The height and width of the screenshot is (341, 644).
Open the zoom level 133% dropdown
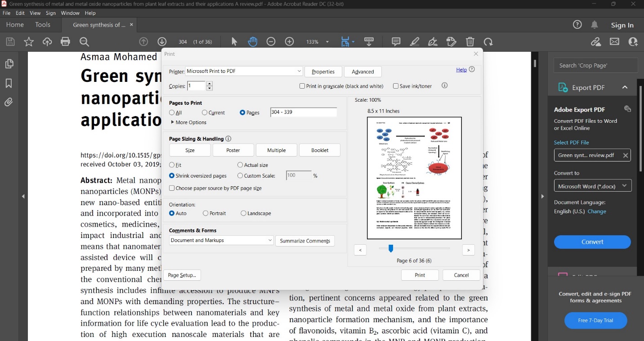(327, 42)
